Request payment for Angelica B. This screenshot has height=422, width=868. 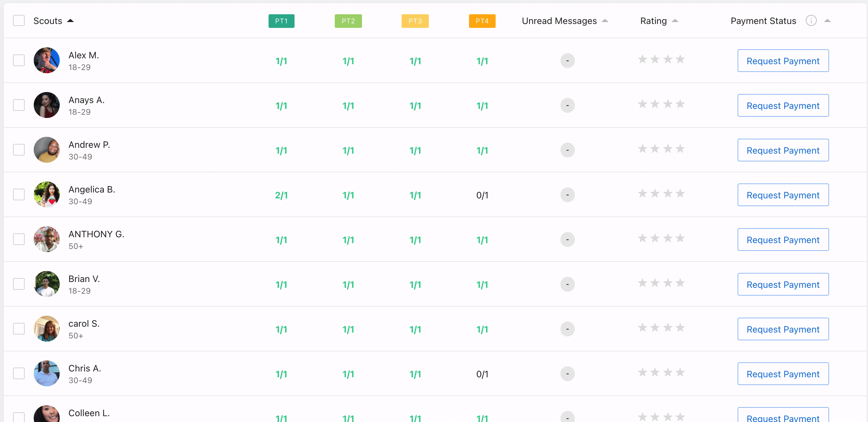783,195
